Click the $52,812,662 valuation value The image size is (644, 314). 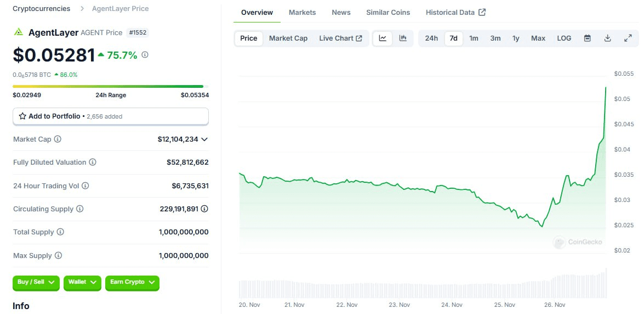click(x=187, y=162)
